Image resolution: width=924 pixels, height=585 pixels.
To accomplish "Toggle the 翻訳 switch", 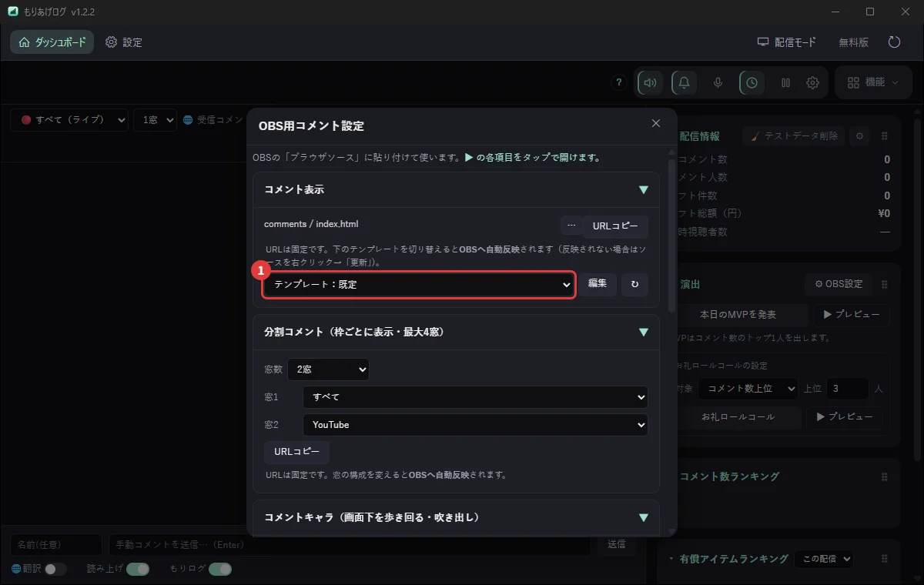I will (55, 569).
